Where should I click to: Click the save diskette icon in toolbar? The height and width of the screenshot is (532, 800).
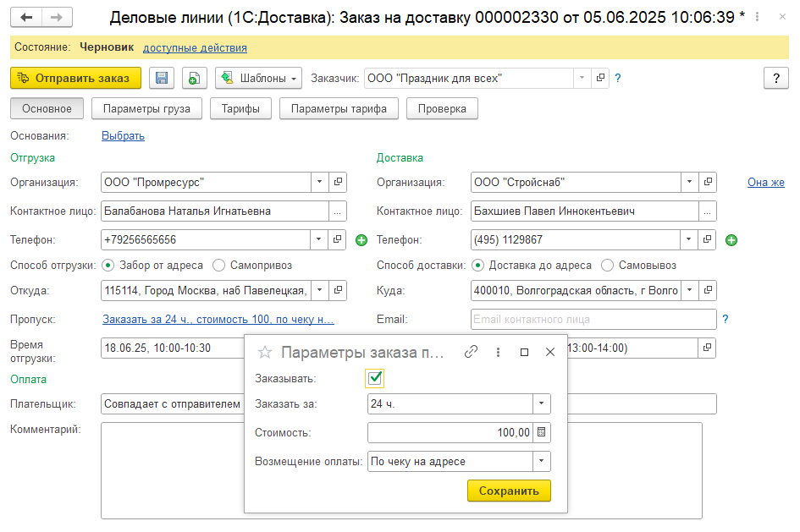click(162, 78)
